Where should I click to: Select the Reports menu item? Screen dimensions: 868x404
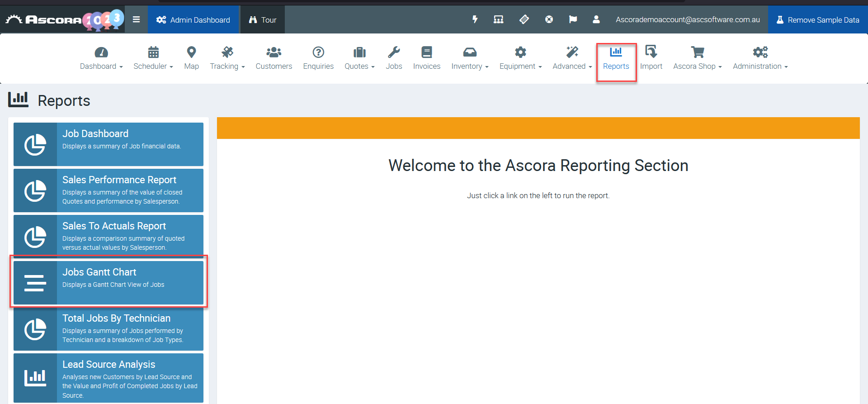[x=616, y=58]
